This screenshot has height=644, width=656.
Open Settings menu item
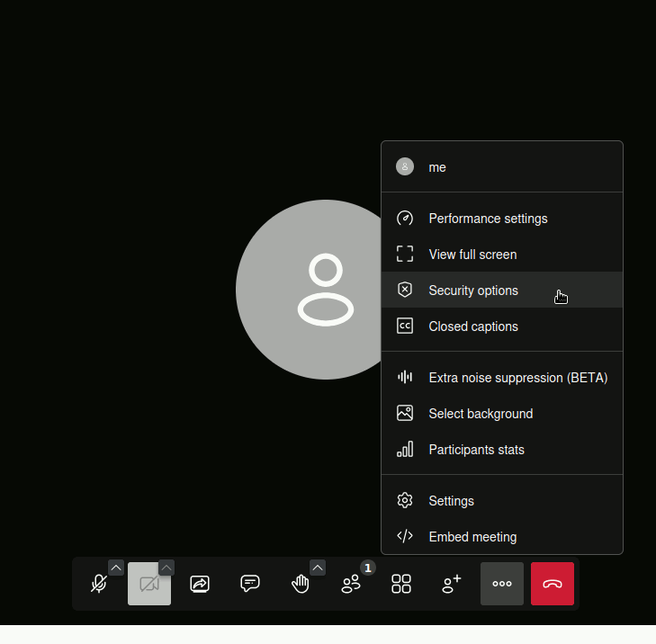pyautogui.click(x=502, y=501)
